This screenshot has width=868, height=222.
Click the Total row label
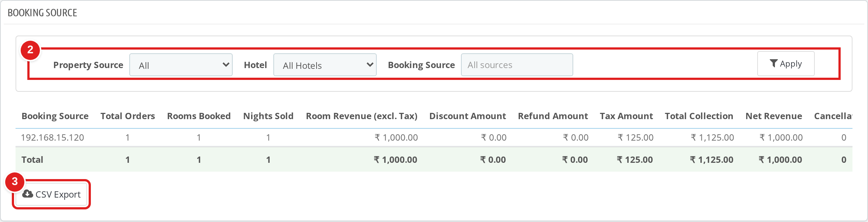32,159
